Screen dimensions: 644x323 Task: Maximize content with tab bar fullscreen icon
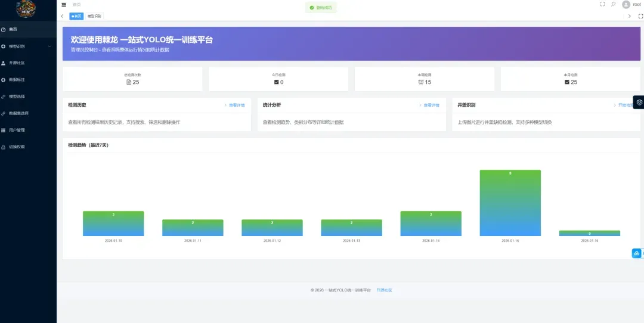640,16
